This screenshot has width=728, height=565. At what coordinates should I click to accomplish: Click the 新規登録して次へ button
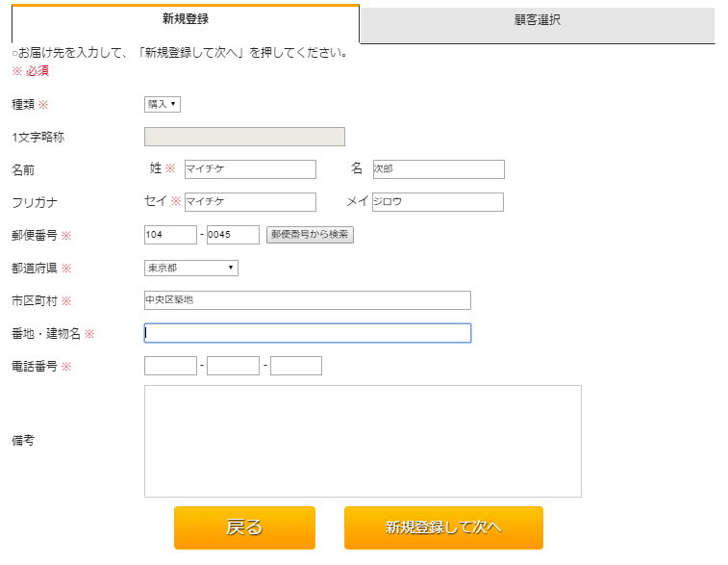[x=443, y=527]
